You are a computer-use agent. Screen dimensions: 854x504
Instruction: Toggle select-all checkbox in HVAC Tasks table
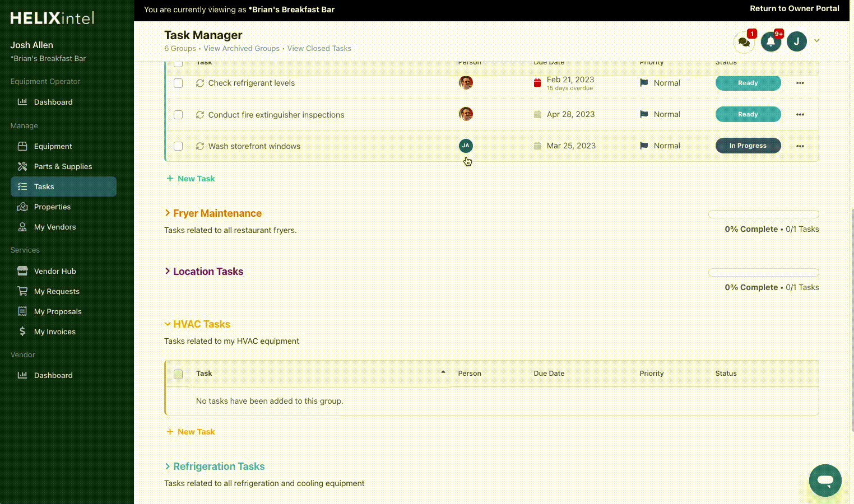click(178, 374)
